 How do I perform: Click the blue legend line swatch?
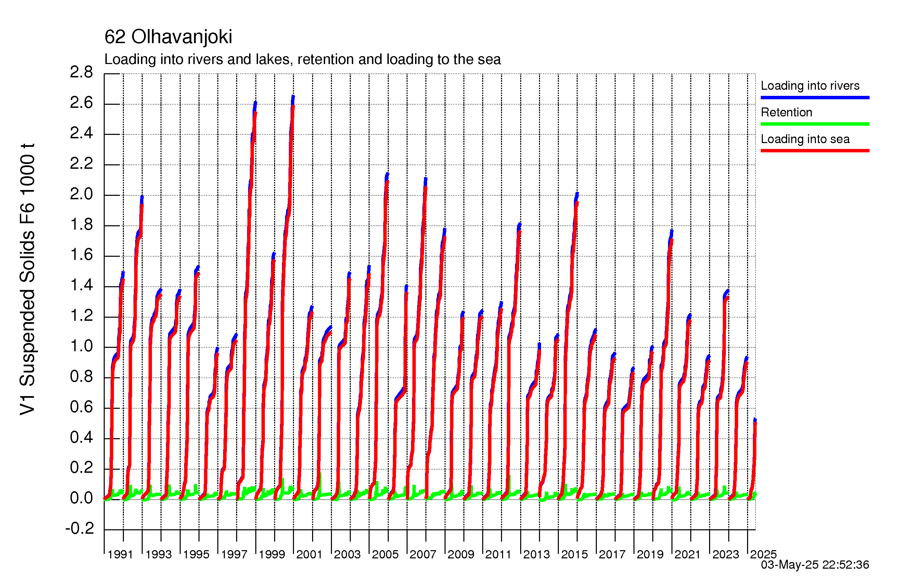click(815, 98)
